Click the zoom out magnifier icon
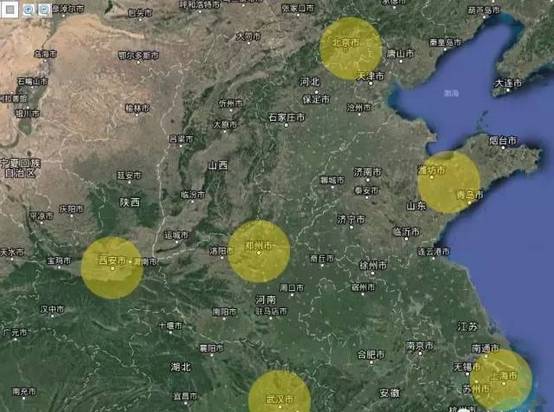The width and height of the screenshot is (554, 412). pyautogui.click(x=44, y=10)
